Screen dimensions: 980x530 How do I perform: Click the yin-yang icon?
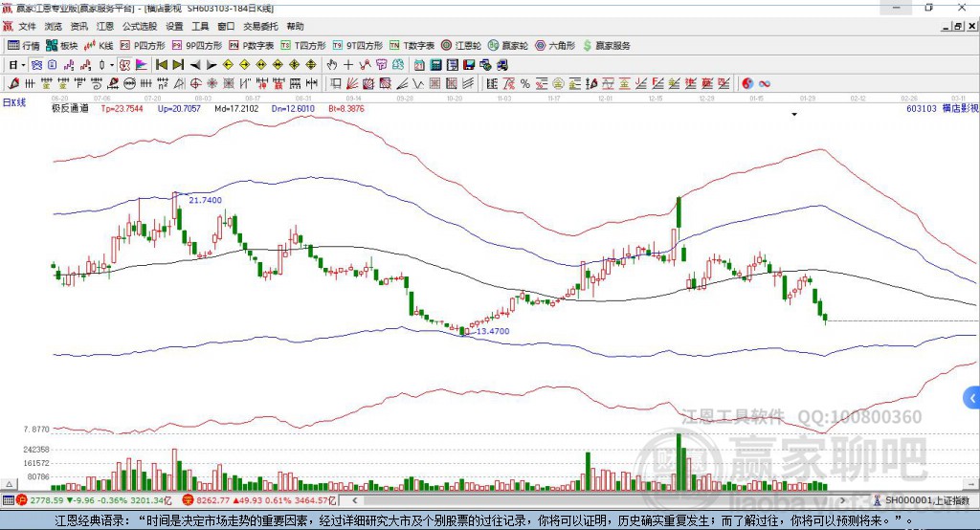point(747,83)
